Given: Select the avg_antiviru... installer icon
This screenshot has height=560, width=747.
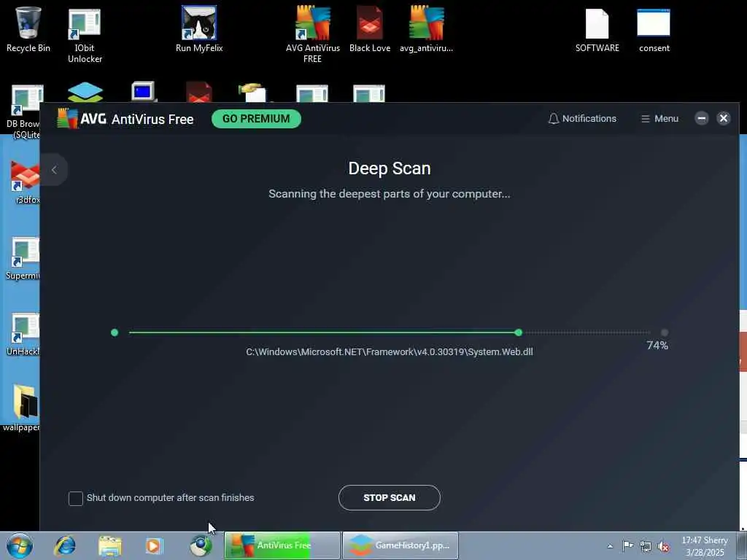Looking at the screenshot, I should pyautogui.click(x=426, y=29).
